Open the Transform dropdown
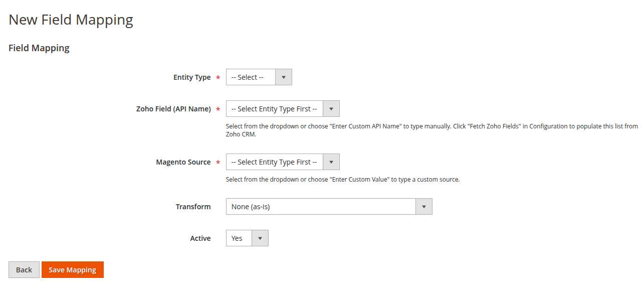Image resolution: width=644 pixels, height=290 pixels. pos(329,207)
